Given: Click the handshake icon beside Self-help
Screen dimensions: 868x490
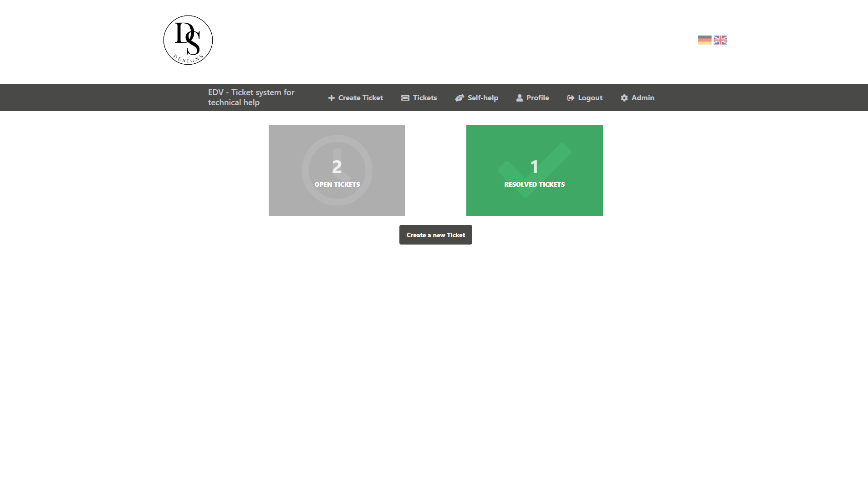Looking at the screenshot, I should [x=460, y=98].
